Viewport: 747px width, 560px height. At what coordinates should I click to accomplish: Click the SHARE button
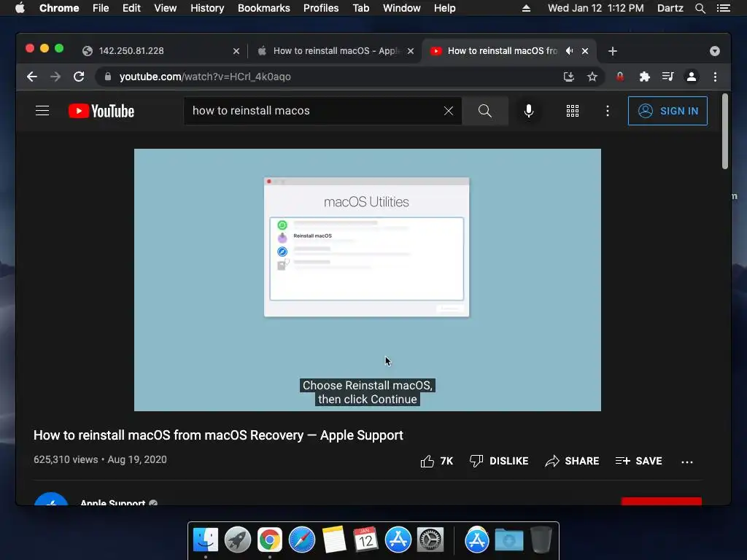coord(572,461)
